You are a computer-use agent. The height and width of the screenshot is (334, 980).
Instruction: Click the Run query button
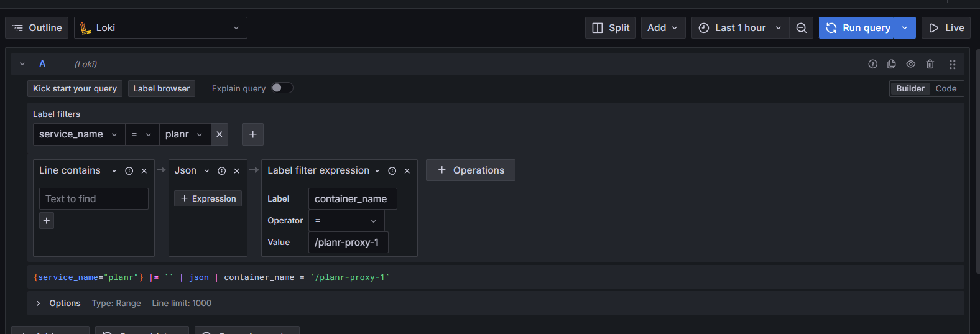point(857,28)
